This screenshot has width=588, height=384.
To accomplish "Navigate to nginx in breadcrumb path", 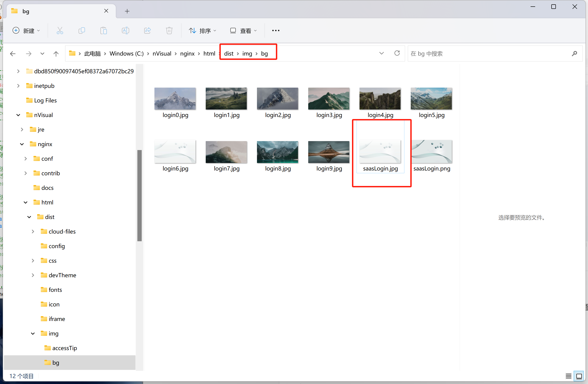I will [x=187, y=53].
